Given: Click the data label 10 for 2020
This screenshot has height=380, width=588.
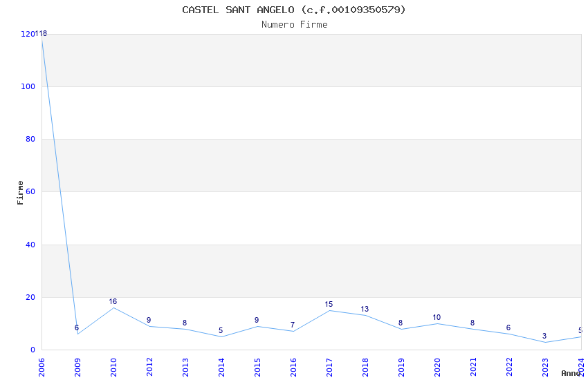Looking at the screenshot, I should tap(437, 317).
